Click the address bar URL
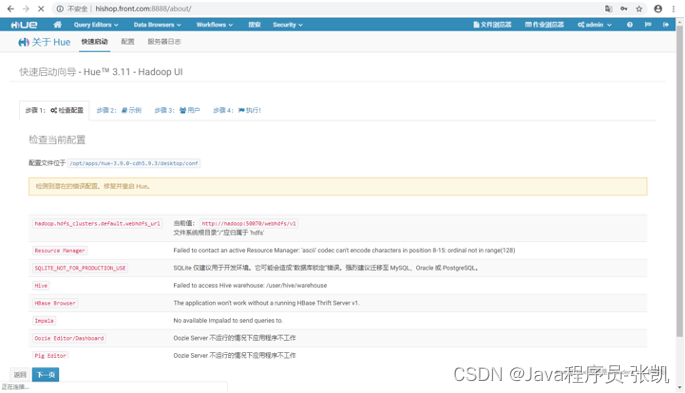Viewport: 685px width, 393px height. (x=143, y=9)
